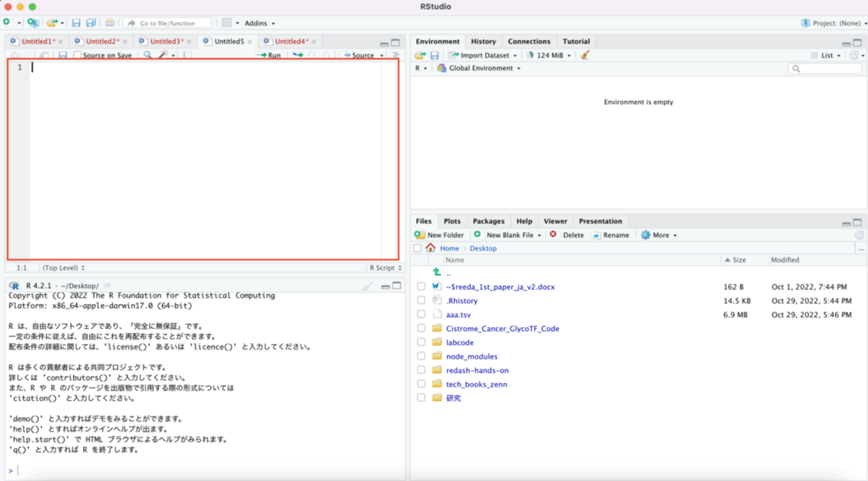Click the New File plus icon

(6, 22)
